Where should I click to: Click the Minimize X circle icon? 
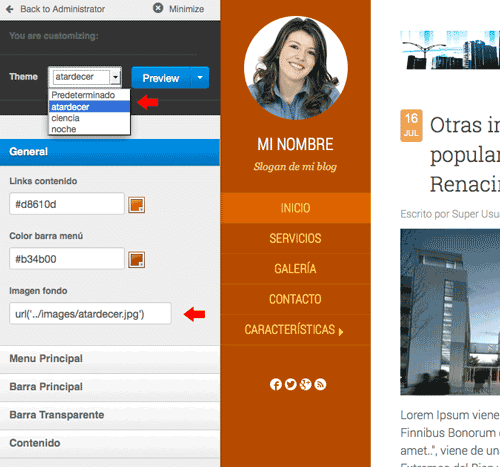[x=158, y=8]
